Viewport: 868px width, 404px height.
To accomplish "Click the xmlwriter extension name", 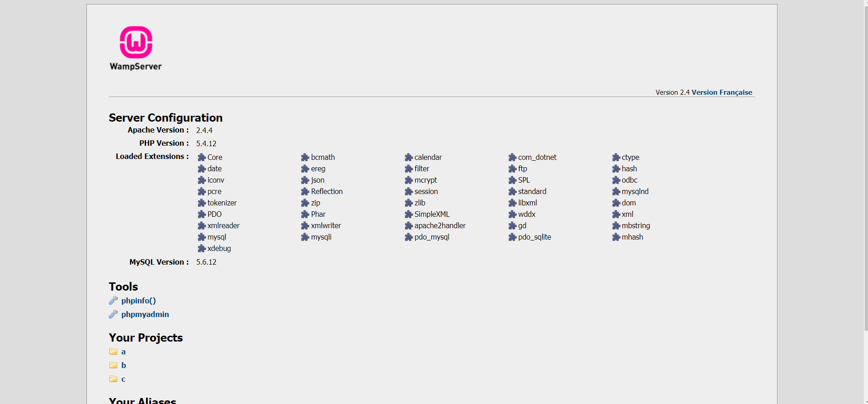I will click(326, 225).
